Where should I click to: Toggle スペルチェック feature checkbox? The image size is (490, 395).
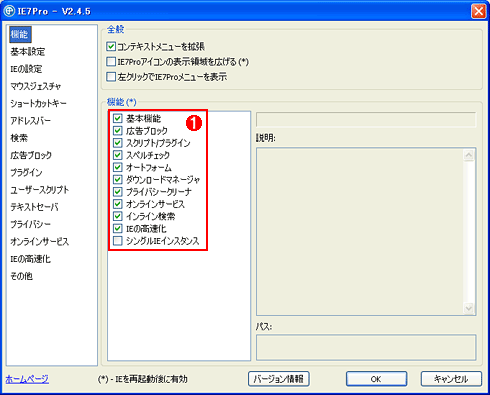[x=117, y=155]
